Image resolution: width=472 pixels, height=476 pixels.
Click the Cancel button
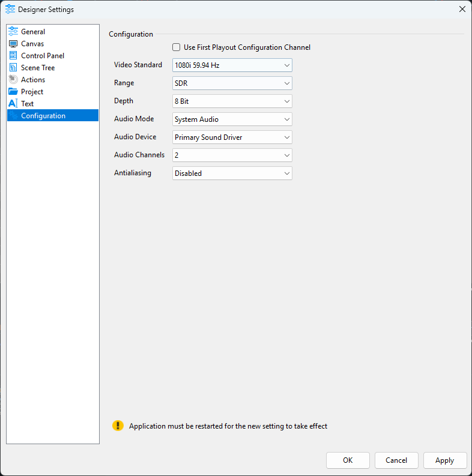coord(396,460)
